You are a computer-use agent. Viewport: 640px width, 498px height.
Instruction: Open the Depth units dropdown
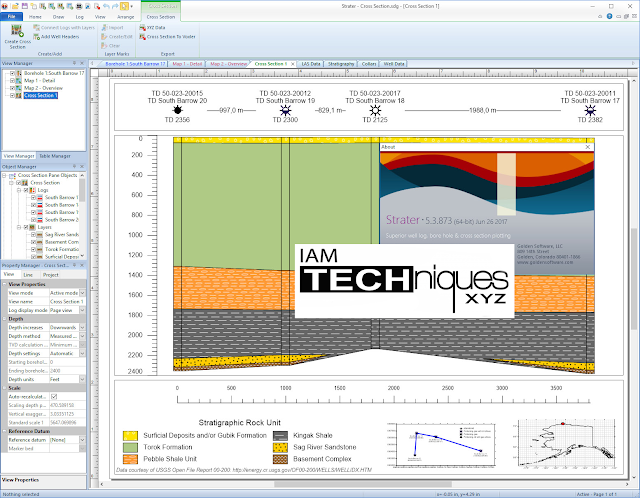pos(82,379)
